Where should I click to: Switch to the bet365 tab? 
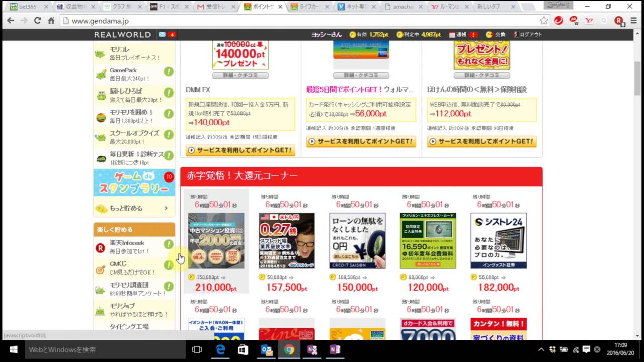[29, 7]
